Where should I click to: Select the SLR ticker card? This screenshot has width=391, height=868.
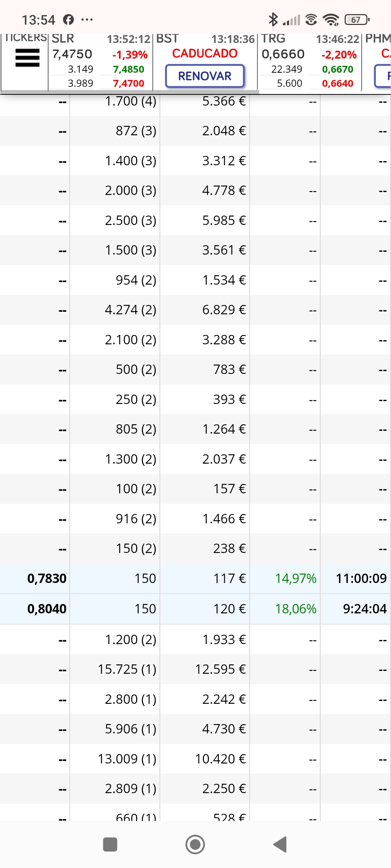click(100, 62)
